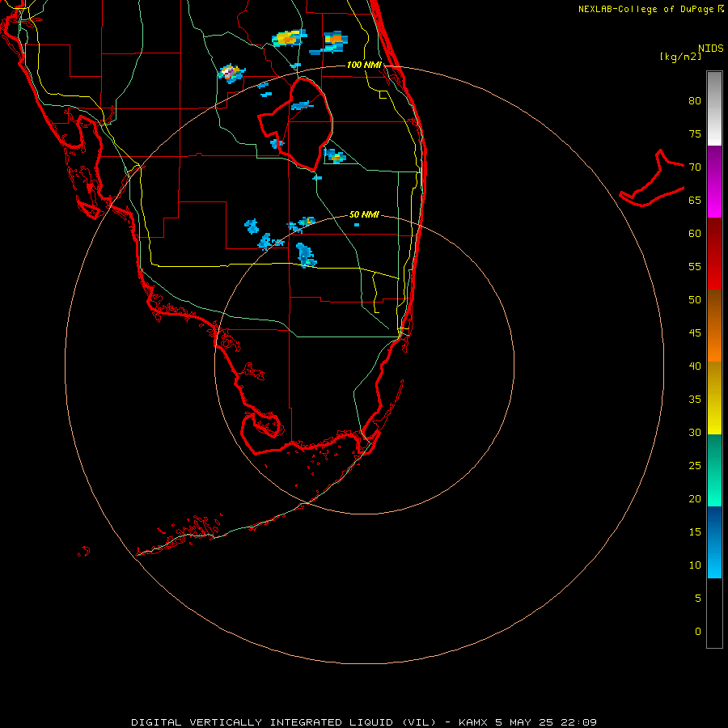
Task: Click the 25 value on VIL scale
Action: (x=695, y=466)
